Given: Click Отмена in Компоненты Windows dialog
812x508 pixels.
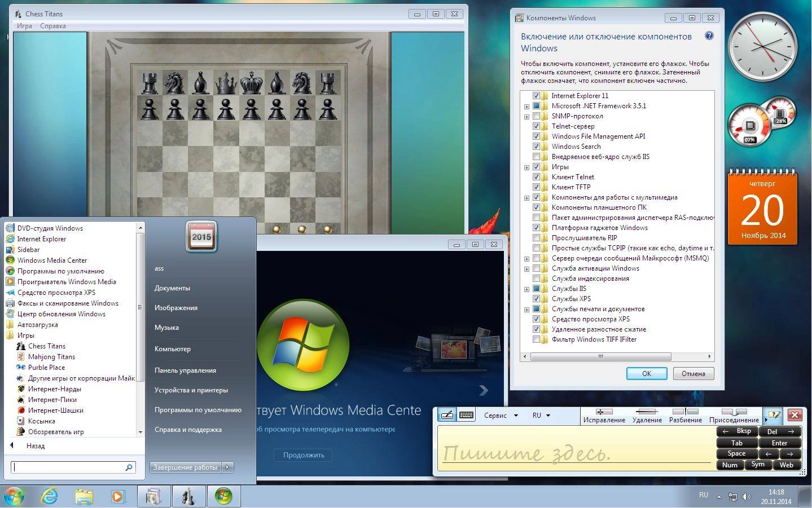Looking at the screenshot, I should 693,374.
